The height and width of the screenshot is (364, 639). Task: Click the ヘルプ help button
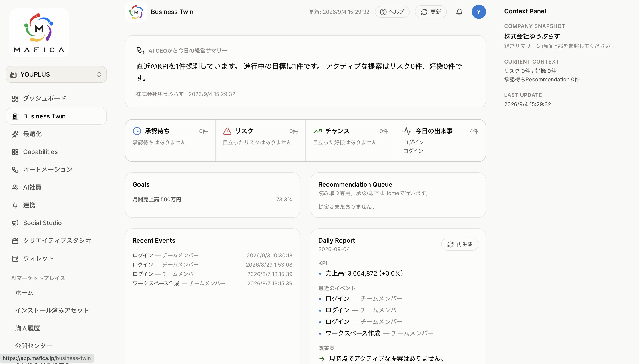point(392,12)
